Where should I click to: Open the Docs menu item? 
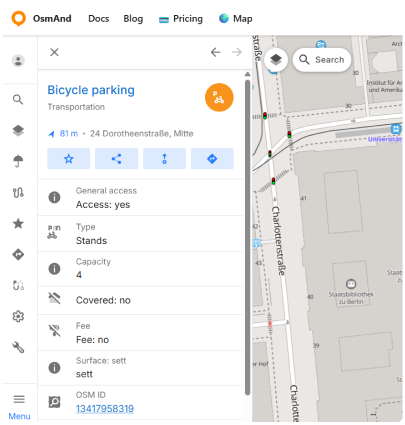click(x=99, y=19)
